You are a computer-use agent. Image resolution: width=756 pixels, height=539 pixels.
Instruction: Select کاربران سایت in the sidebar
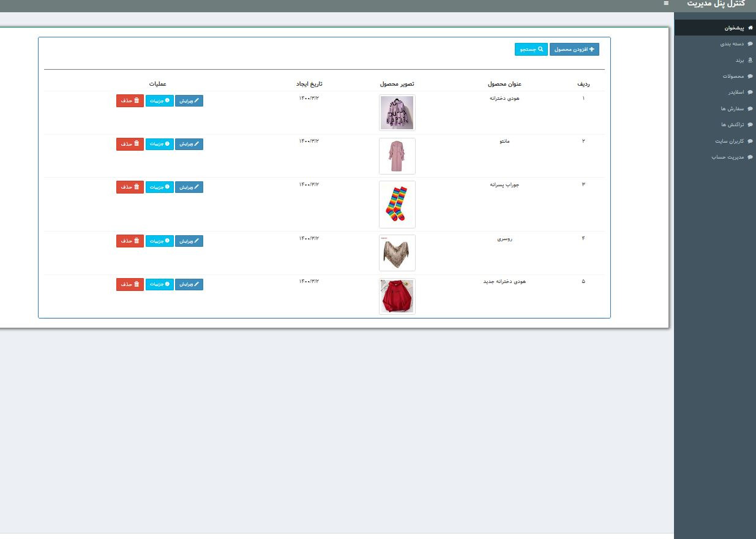pos(729,141)
